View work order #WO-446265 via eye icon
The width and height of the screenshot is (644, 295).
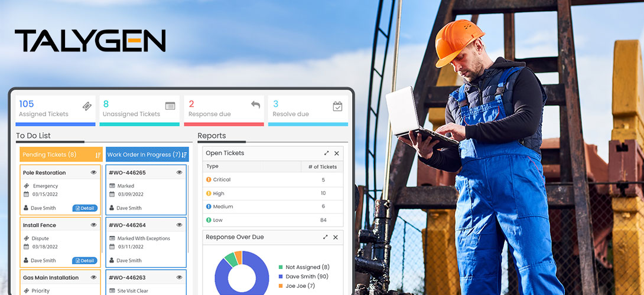click(179, 173)
